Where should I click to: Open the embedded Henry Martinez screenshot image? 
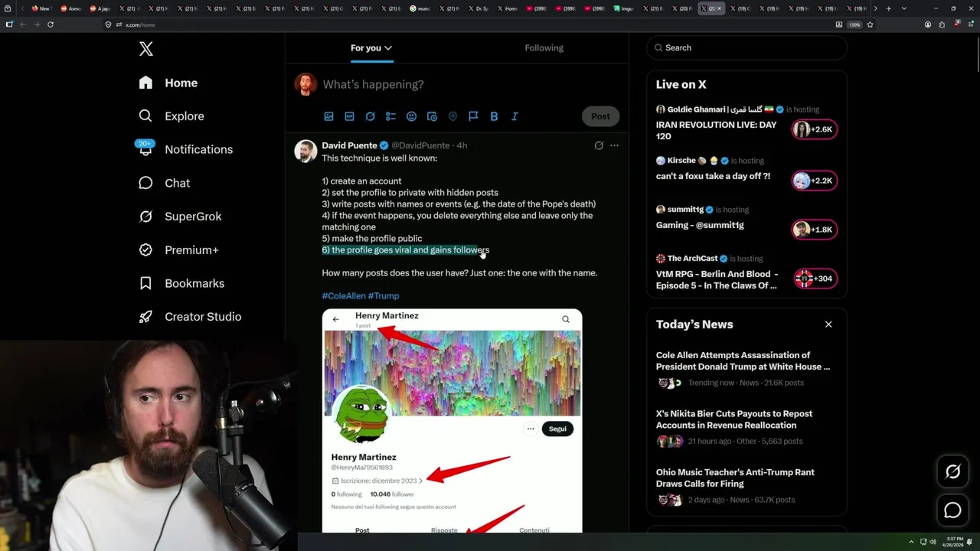coord(452,421)
